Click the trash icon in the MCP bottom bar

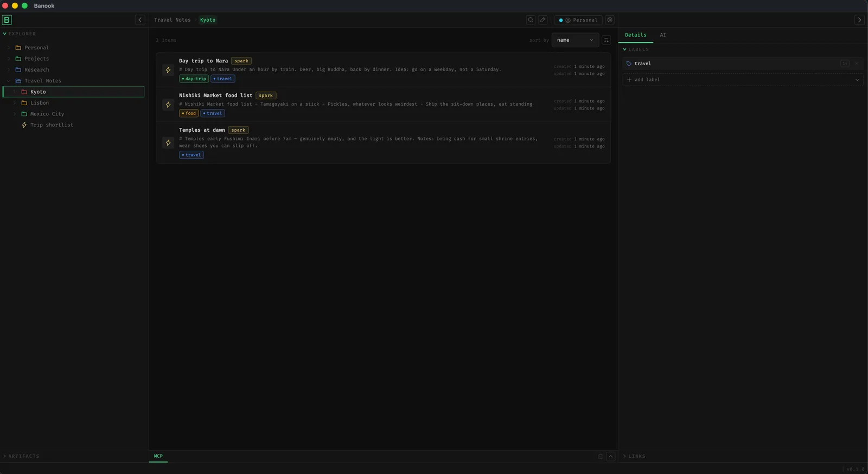pos(601,457)
